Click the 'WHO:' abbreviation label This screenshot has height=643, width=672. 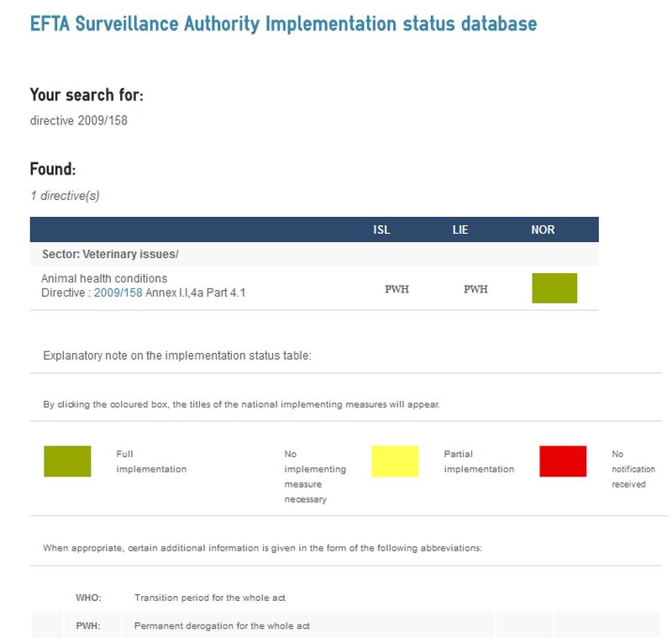coord(88,598)
